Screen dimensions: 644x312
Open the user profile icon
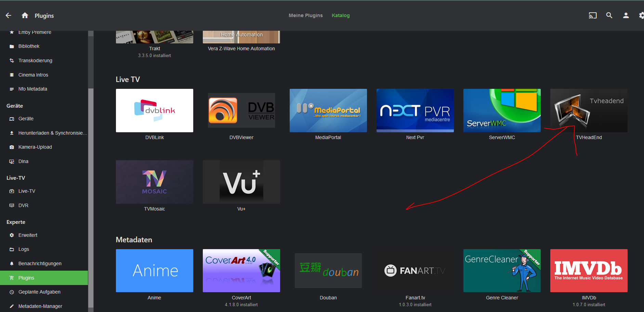[x=626, y=15]
